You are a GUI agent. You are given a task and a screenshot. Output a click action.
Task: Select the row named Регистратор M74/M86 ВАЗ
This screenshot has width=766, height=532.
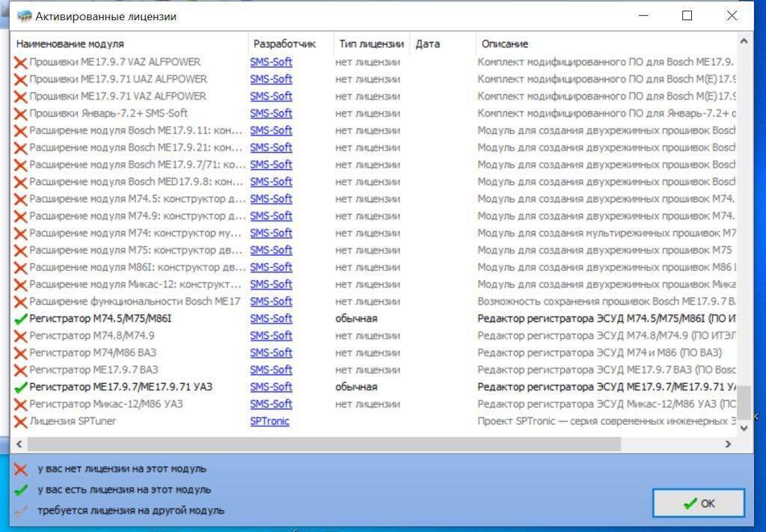point(374,352)
